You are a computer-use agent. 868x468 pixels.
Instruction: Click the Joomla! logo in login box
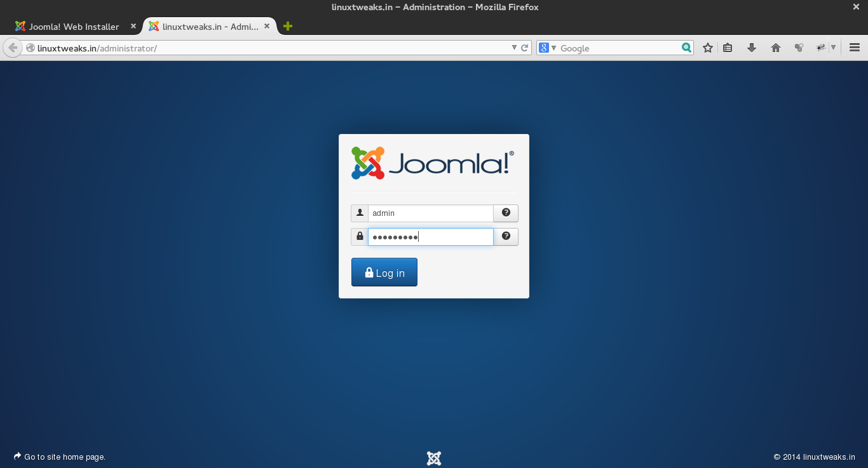[x=433, y=163]
